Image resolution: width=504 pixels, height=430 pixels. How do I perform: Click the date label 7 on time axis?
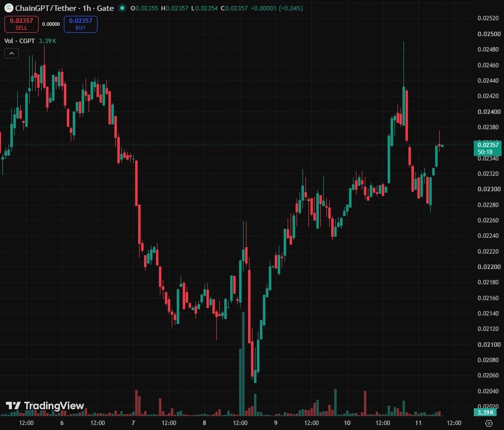133,423
